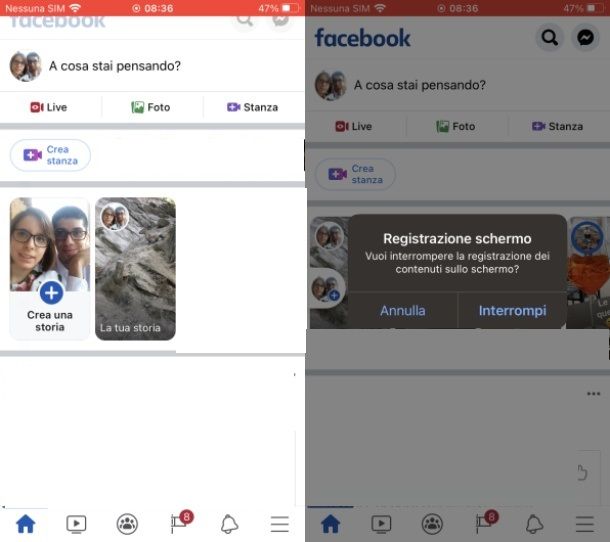Viewport: 610px width, 542px height.
Task: Tap Live button in the right screen
Action: (x=354, y=126)
